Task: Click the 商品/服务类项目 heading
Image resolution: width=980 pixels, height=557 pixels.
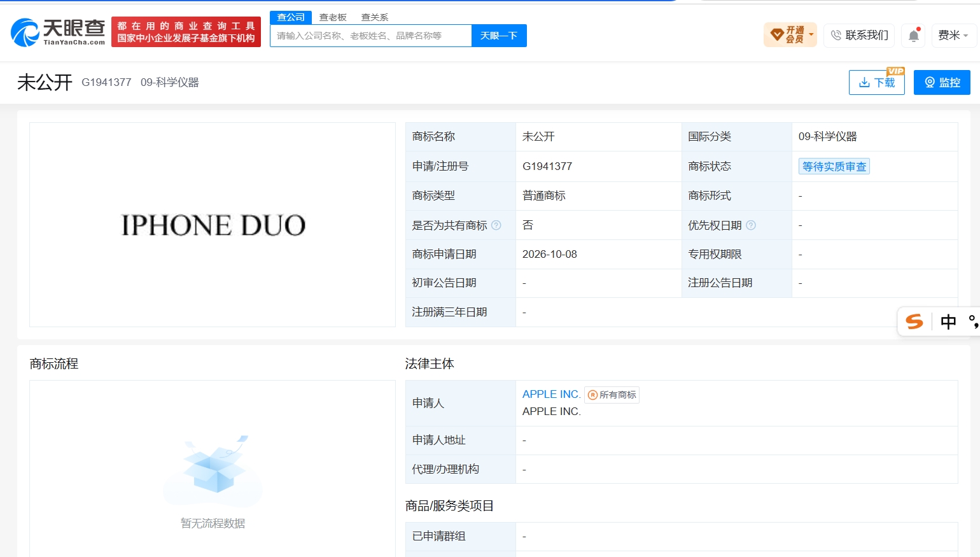Action: 450,505
